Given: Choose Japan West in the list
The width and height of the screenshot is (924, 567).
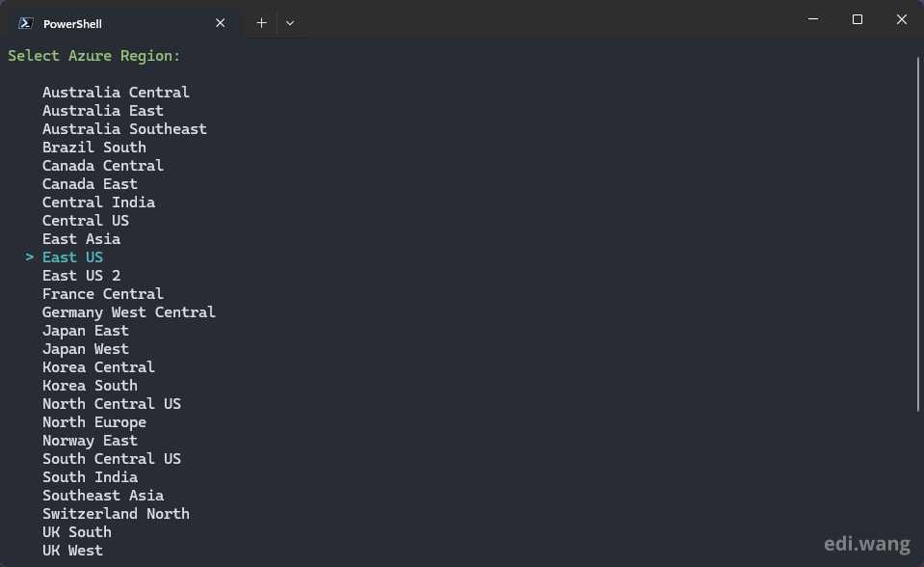Looking at the screenshot, I should click(85, 349).
